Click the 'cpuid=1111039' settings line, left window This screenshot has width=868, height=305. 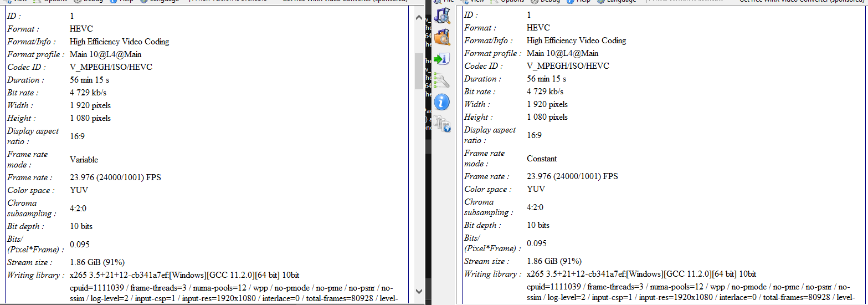click(232, 288)
